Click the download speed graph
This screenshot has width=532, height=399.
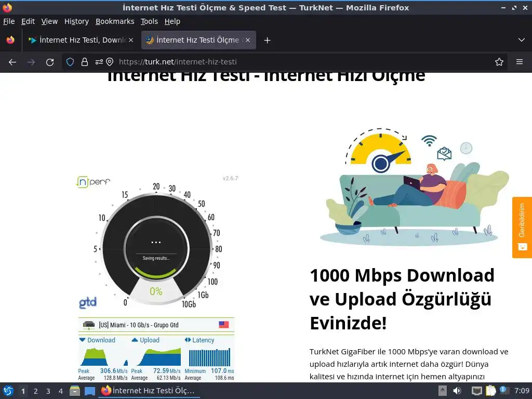(x=103, y=356)
